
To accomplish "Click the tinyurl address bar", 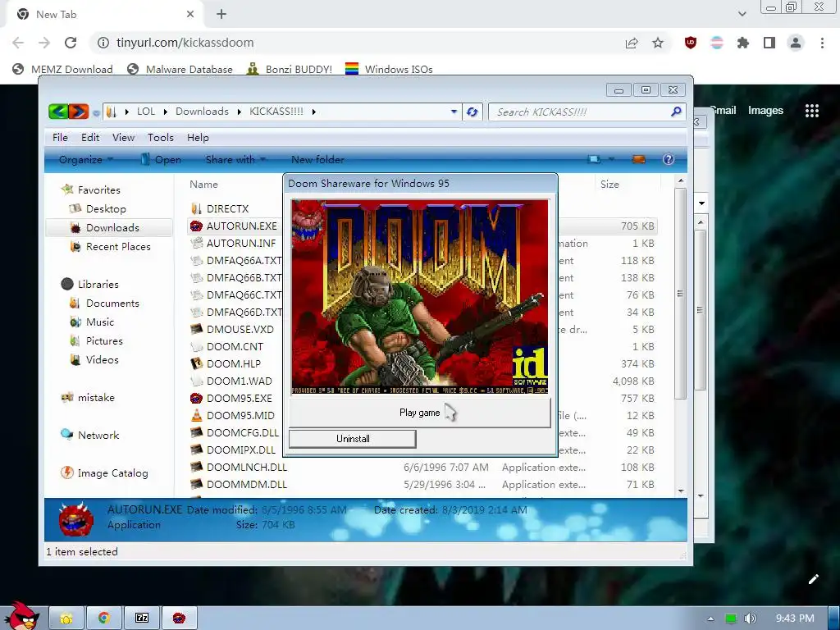I will (x=354, y=43).
